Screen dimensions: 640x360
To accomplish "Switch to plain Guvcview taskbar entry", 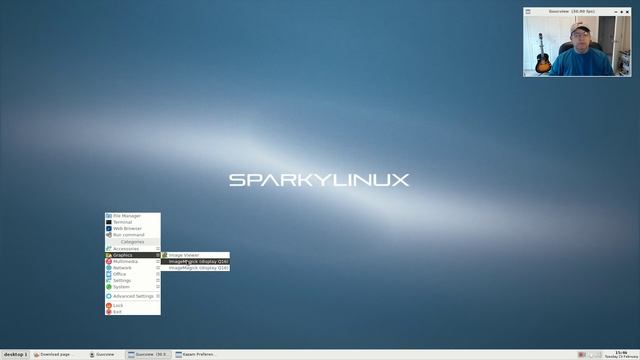I will coord(102,354).
